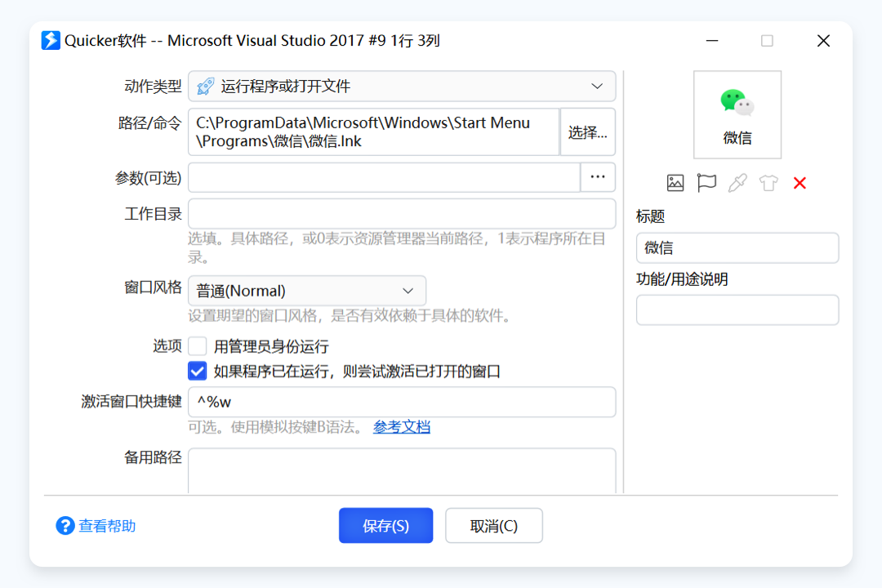Open the 动作类型 dropdown

(x=598, y=86)
